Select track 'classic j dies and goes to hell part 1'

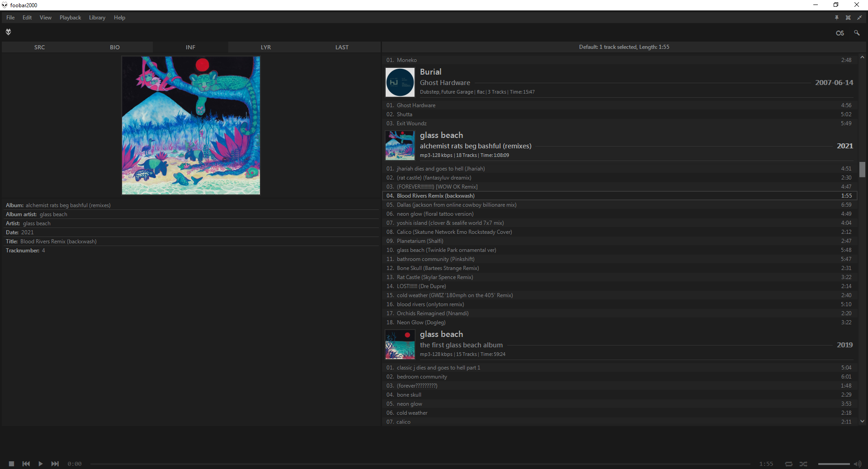pos(620,368)
